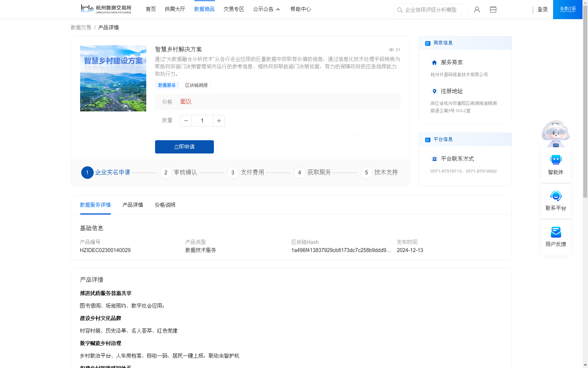
Task: Click the 平台信息 panel header icon
Action: point(428,139)
